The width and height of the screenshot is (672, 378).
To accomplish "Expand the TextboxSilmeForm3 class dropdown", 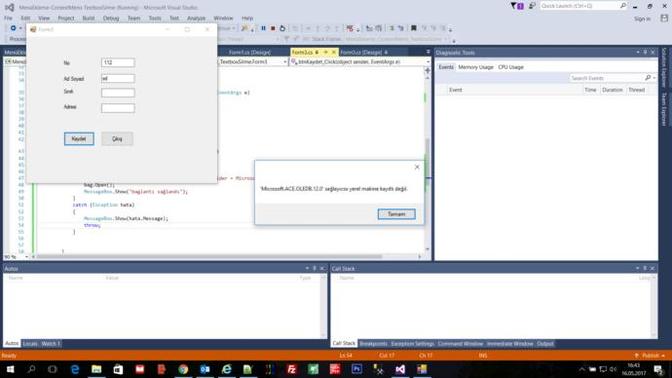I will 285,62.
